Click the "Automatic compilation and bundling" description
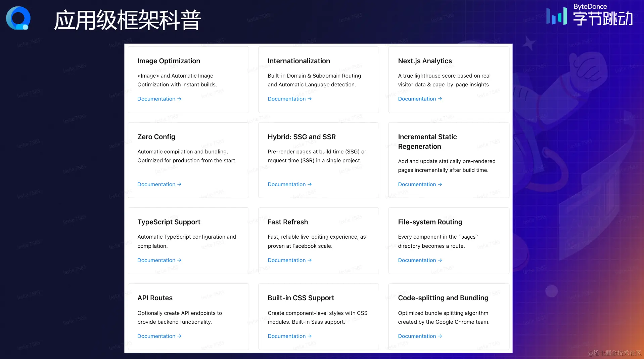This screenshot has width=644, height=359. pyautogui.click(x=187, y=156)
